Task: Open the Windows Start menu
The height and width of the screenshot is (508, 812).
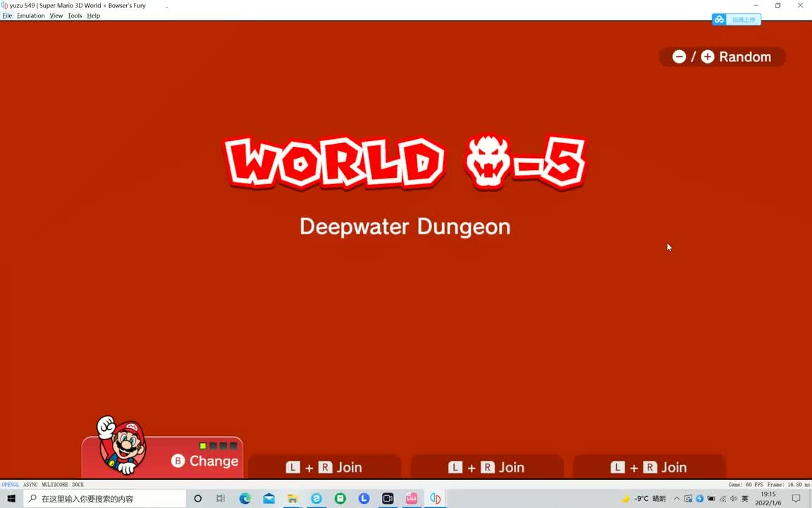Action: pyautogui.click(x=11, y=499)
